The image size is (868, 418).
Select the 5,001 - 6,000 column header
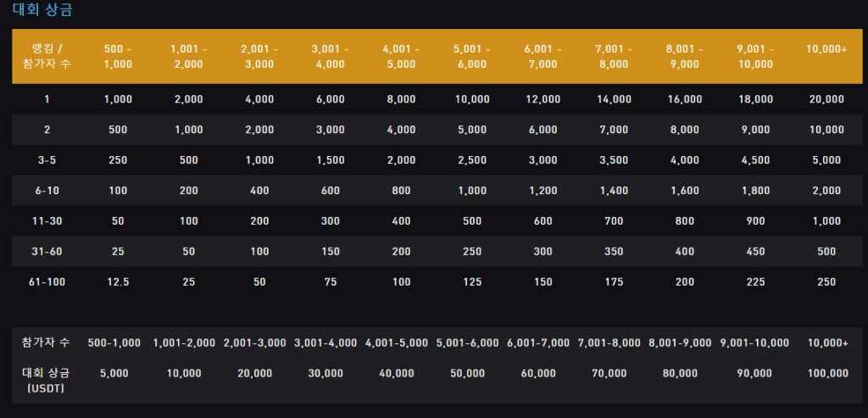click(472, 57)
